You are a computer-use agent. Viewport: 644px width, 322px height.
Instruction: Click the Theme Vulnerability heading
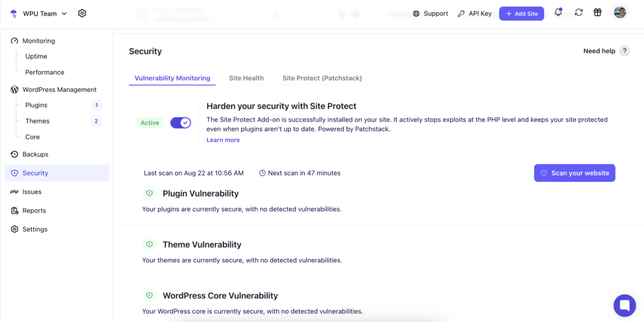(202, 245)
